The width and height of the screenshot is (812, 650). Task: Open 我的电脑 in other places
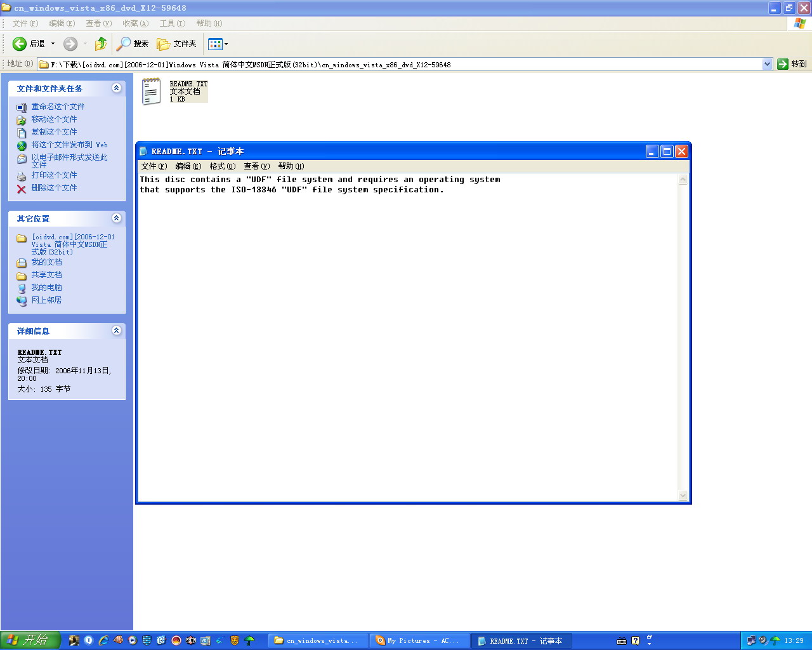(x=46, y=288)
